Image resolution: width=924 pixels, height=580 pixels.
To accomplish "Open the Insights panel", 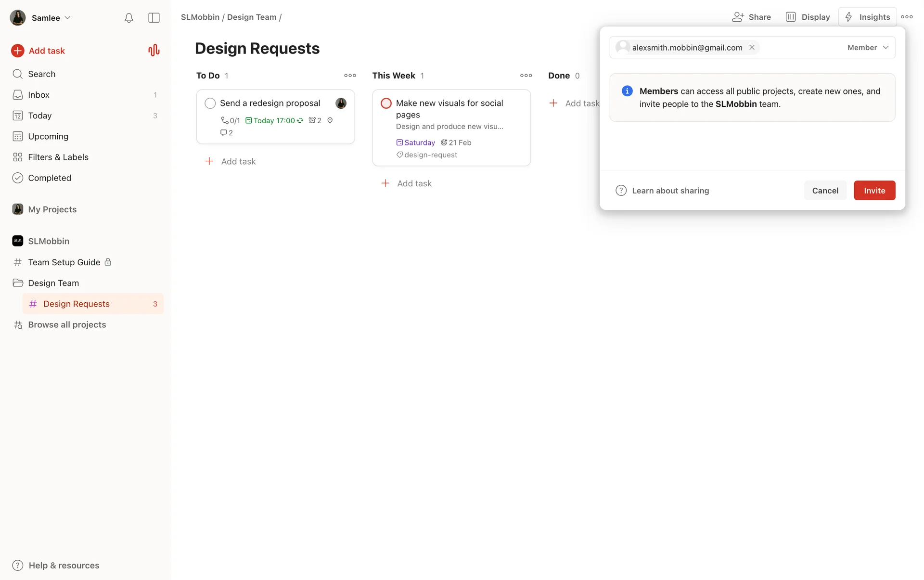I will click(x=867, y=17).
